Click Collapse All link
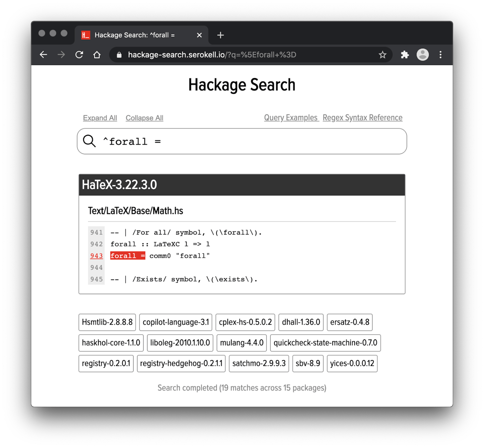Viewport: 484px width, 448px height. pyautogui.click(x=145, y=118)
